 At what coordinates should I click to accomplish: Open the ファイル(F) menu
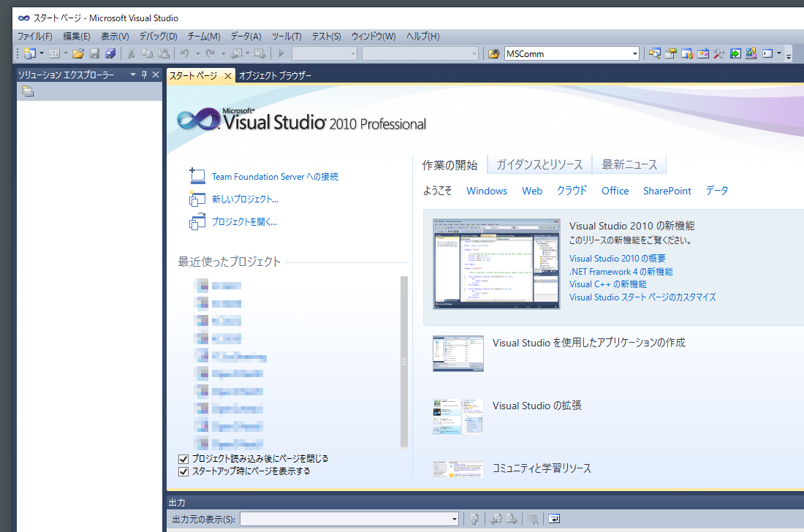[x=35, y=37]
